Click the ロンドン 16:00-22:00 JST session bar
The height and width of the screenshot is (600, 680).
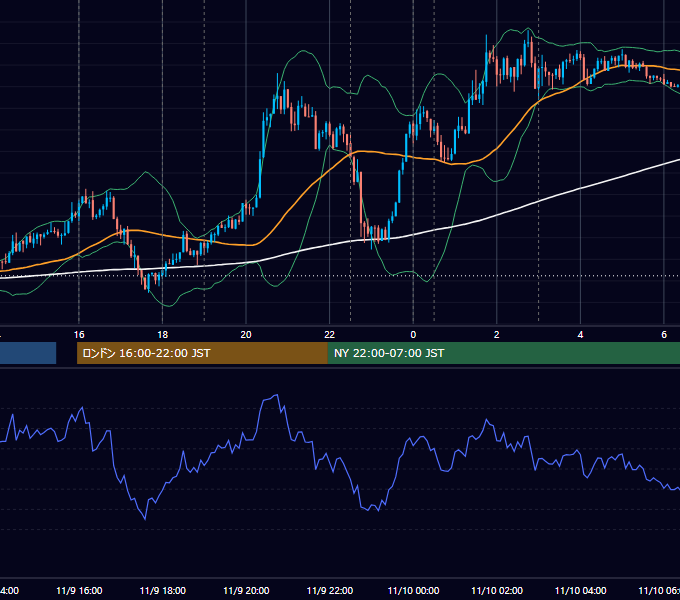202,353
